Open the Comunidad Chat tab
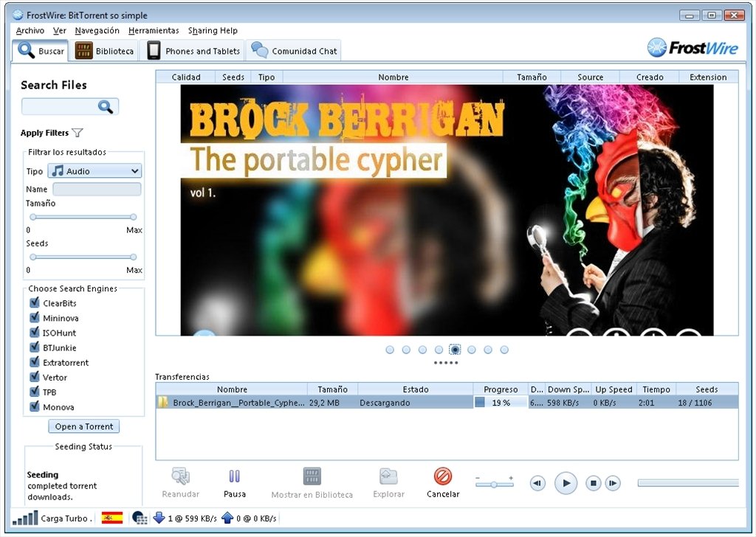The image size is (756, 537). tap(294, 51)
